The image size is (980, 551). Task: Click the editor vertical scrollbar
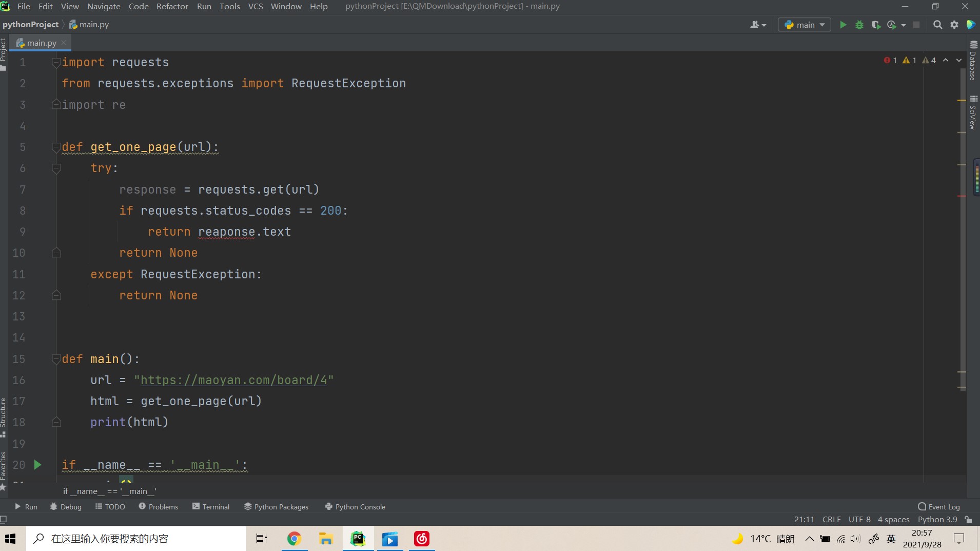pyautogui.click(x=963, y=229)
